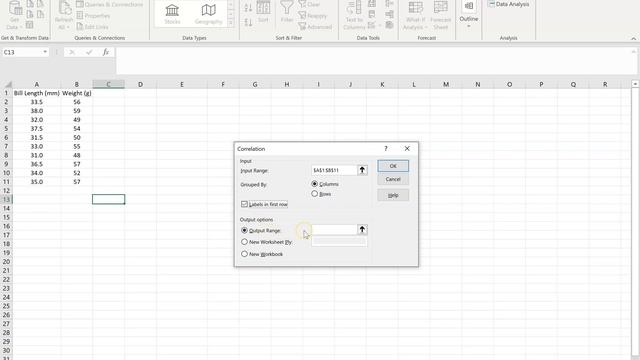Click the Correlation dialog help question mark
Image resolution: width=640 pixels, height=360 pixels.
tap(386, 149)
